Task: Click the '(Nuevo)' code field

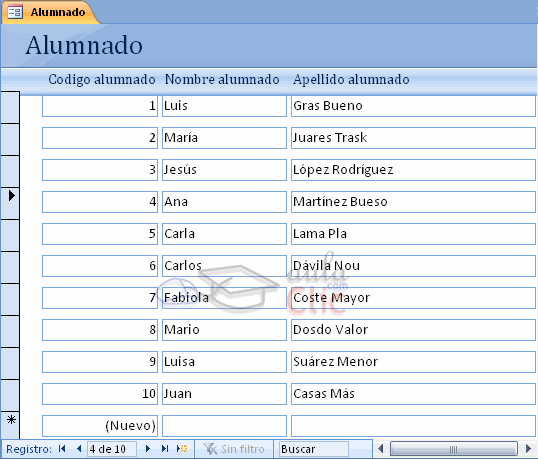Action: coord(100,426)
